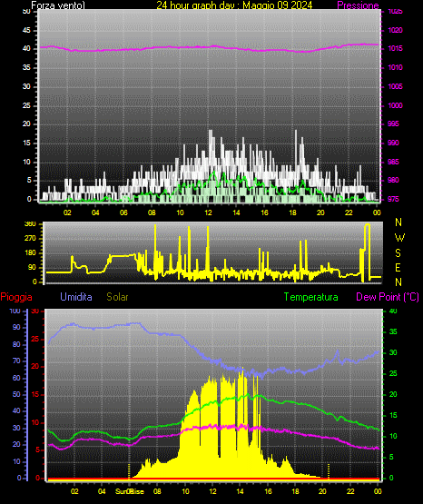Screen dimensions: 423x504
Task: Click the 'Forza vento)' wind strength title
Action: pyautogui.click(x=58, y=5)
